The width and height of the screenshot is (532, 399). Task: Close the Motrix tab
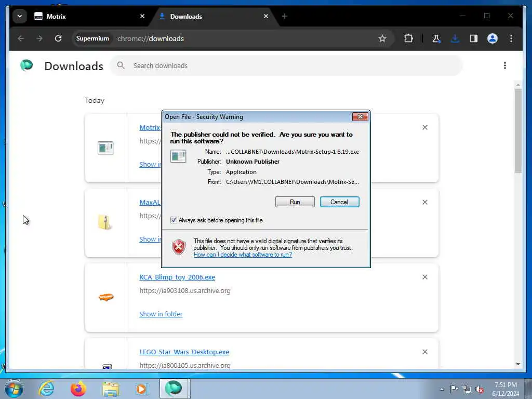click(142, 16)
